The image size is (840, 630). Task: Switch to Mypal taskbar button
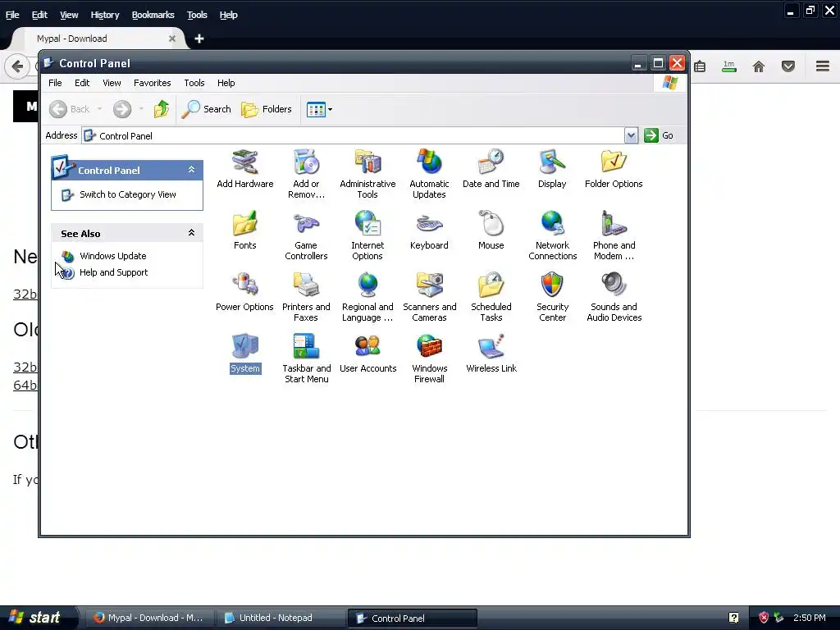[x=150, y=619]
